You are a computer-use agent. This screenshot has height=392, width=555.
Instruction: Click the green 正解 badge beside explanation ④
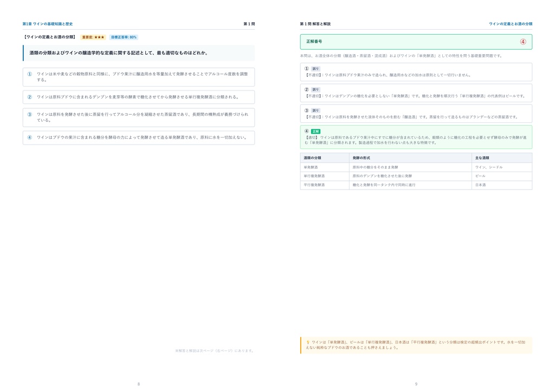point(315,132)
